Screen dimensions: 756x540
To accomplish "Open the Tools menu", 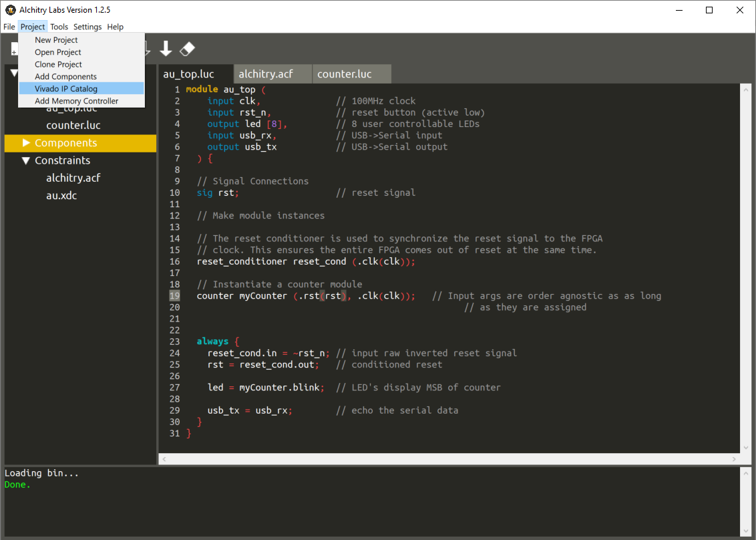I will 59,27.
